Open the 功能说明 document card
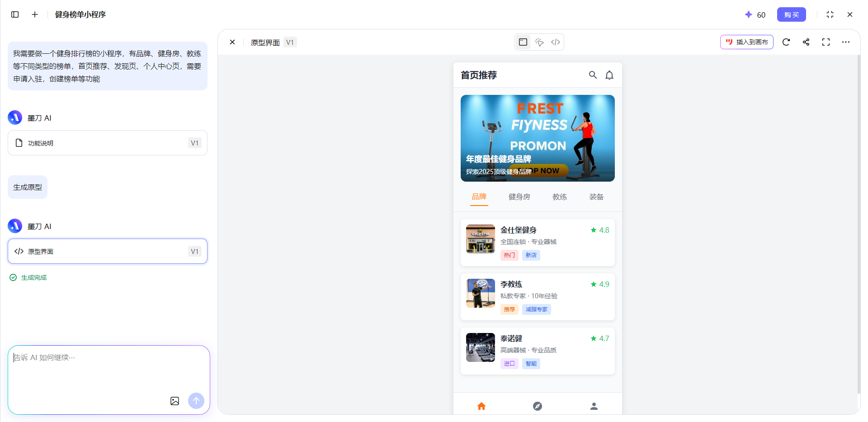Image resolution: width=868 pixels, height=422 pixels. (x=108, y=143)
